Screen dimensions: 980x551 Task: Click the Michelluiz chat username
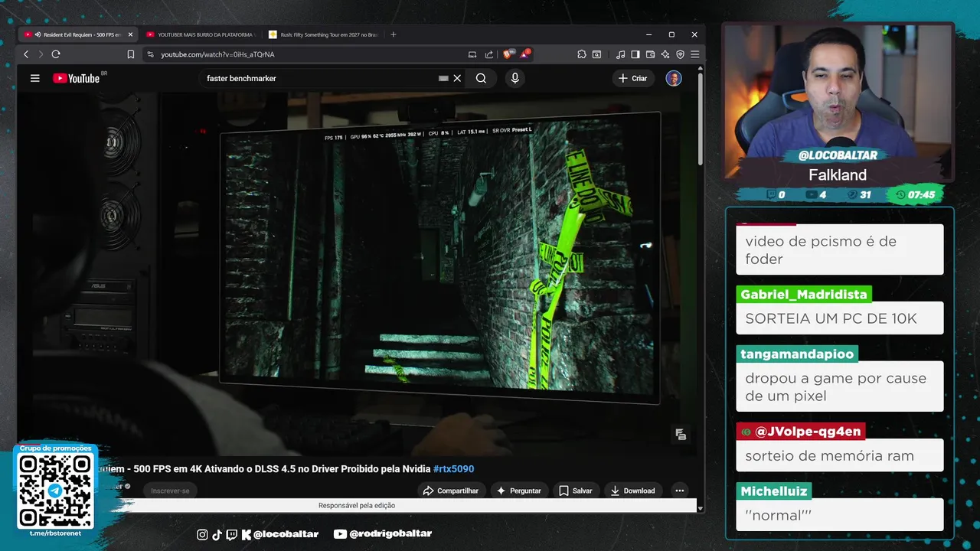pyautogui.click(x=774, y=491)
